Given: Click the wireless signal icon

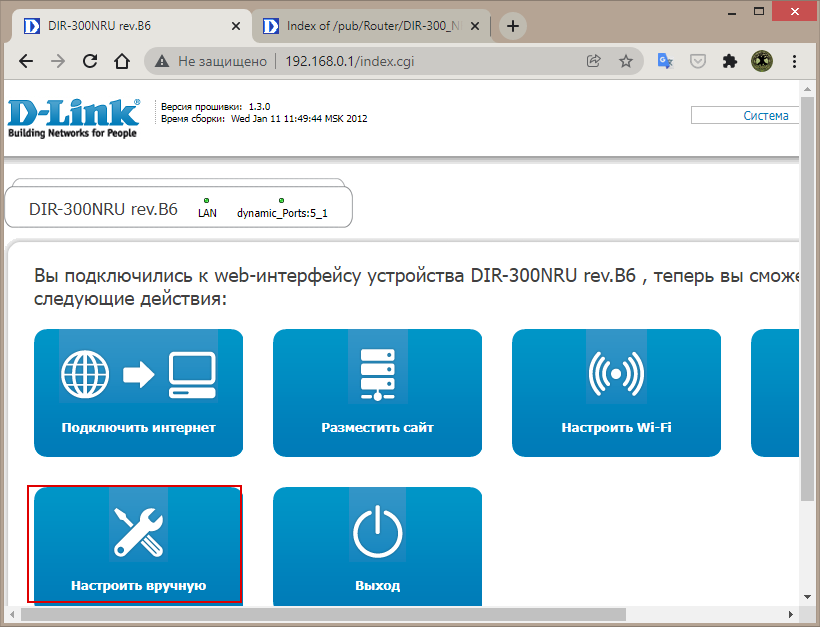Looking at the screenshot, I should 616,374.
